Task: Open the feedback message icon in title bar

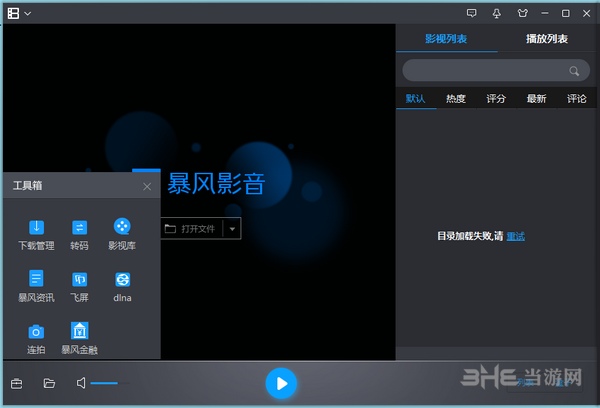Action: 472,13
